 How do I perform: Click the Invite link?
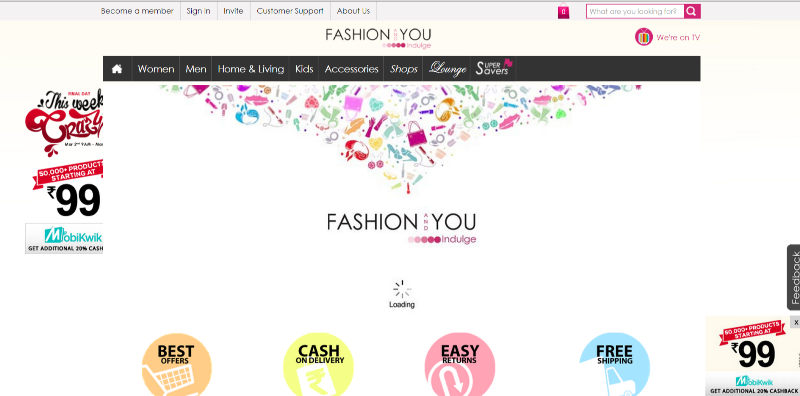pos(233,11)
